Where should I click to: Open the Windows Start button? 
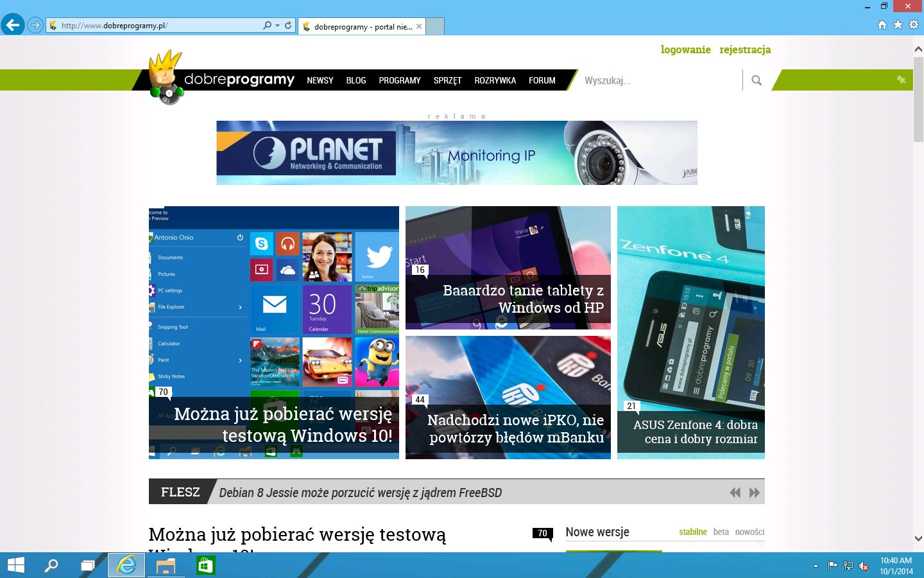coord(15,565)
